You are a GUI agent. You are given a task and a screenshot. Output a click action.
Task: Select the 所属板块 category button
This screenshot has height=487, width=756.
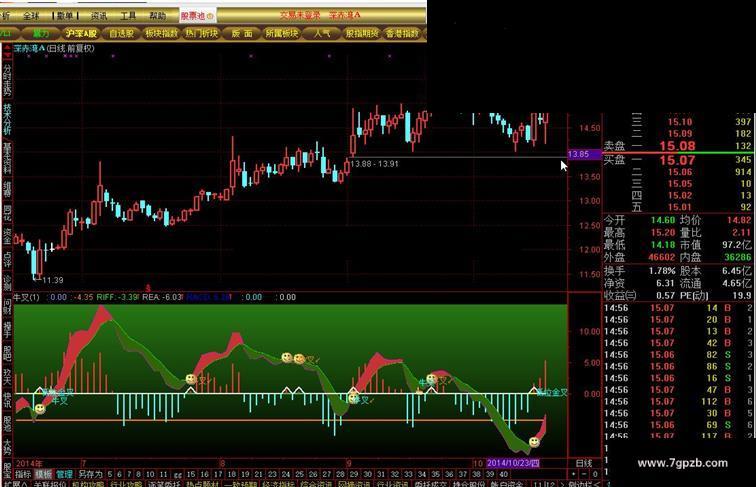pyautogui.click(x=282, y=33)
